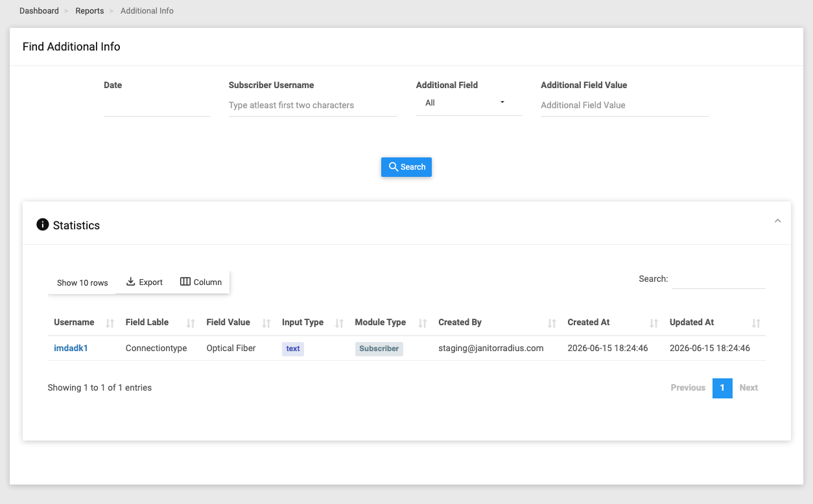This screenshot has height=504, width=813.
Task: Open subscriber imdadk1 link
Action: click(71, 348)
